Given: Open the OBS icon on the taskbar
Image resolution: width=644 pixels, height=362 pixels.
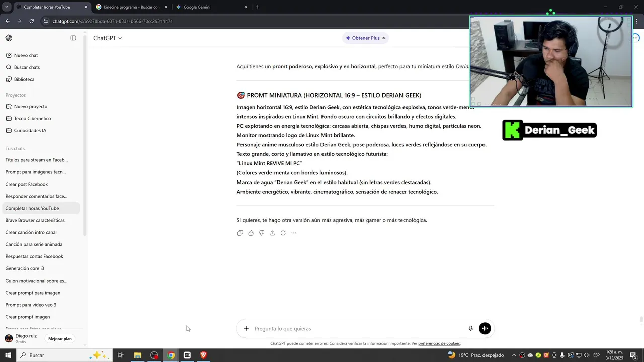Looking at the screenshot, I should [x=154, y=355].
